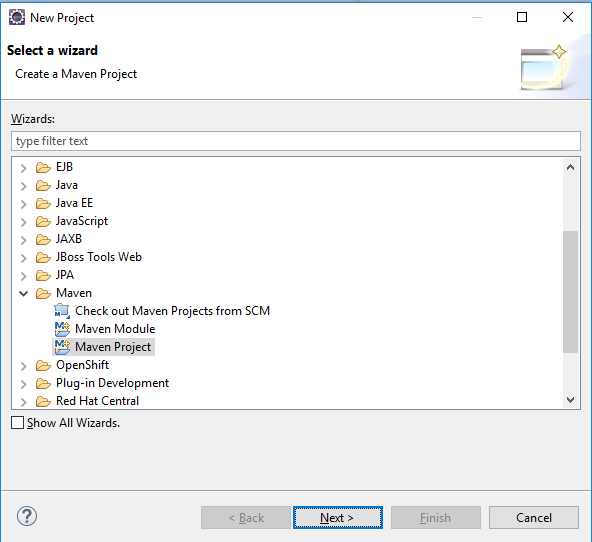Open the help question mark icon
The height and width of the screenshot is (542, 592).
(27, 516)
